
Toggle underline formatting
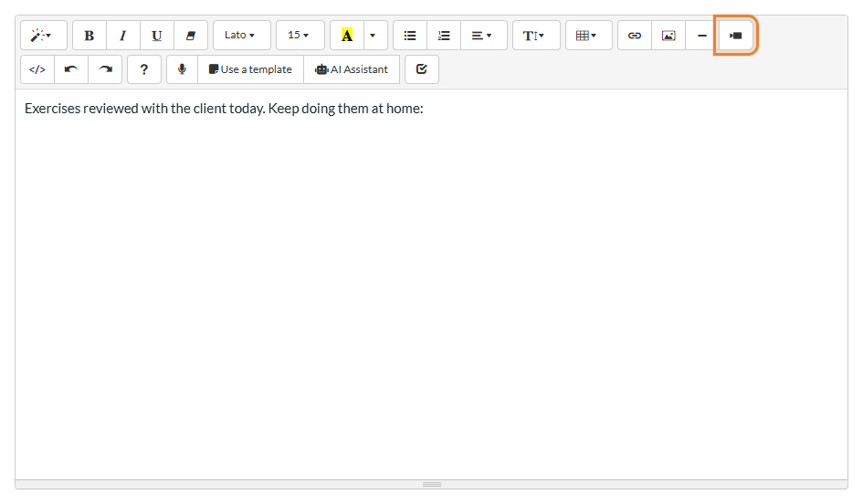coord(157,36)
